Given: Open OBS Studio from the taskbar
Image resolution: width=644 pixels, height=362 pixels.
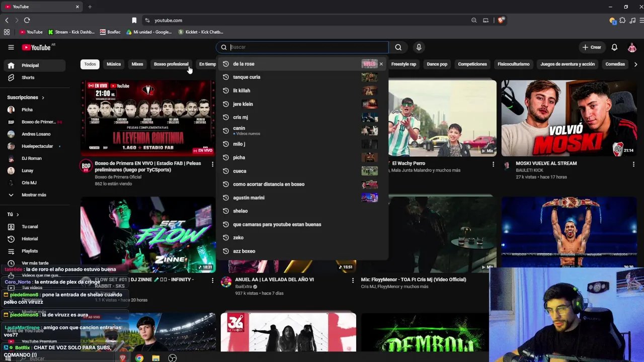Looking at the screenshot, I should (173, 358).
